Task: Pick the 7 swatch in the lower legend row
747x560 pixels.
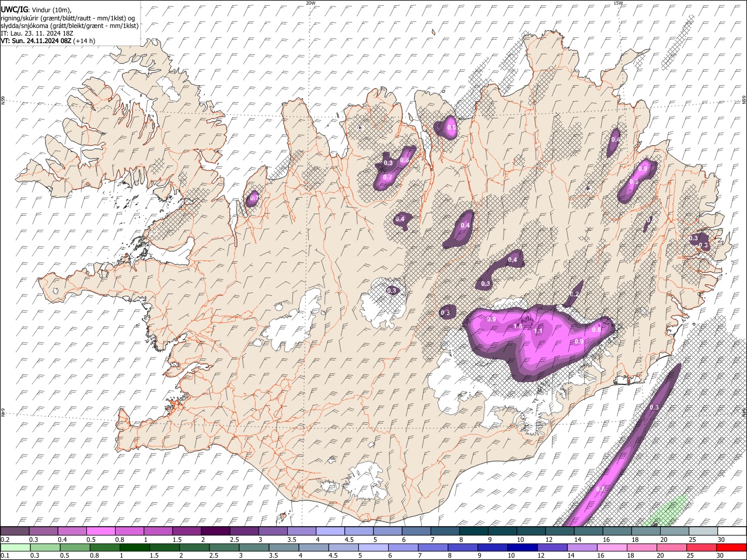Action: (x=433, y=547)
